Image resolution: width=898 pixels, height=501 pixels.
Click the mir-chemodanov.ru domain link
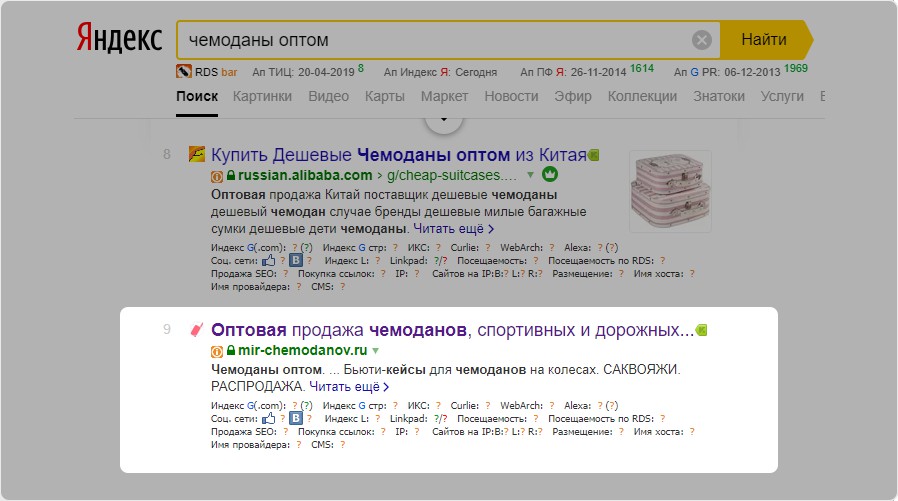tap(302, 350)
